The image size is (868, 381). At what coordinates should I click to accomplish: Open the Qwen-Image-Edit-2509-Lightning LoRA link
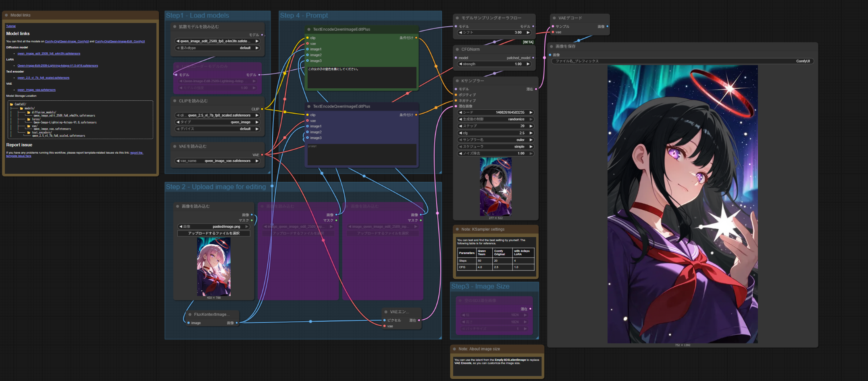pyautogui.click(x=58, y=66)
